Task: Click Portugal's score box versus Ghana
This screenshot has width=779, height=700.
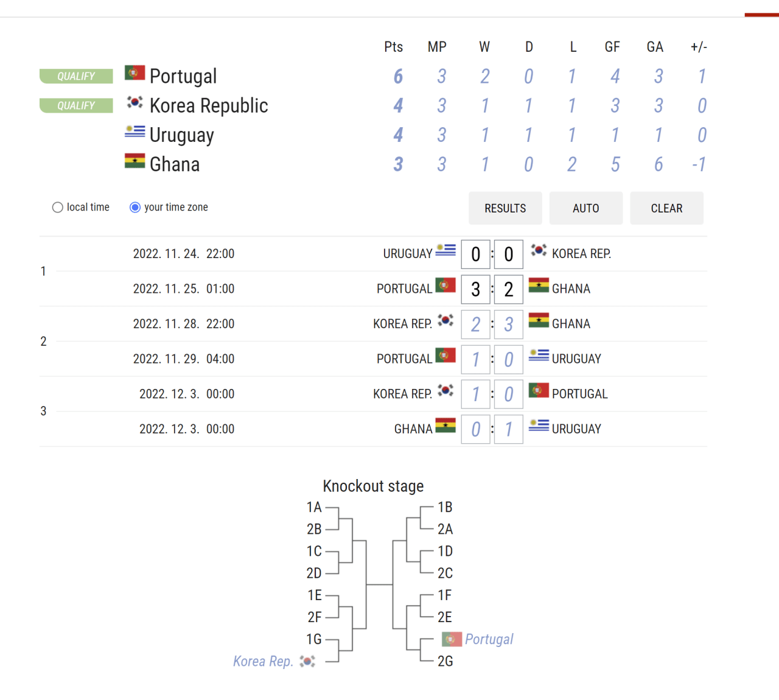Action: 476,290
